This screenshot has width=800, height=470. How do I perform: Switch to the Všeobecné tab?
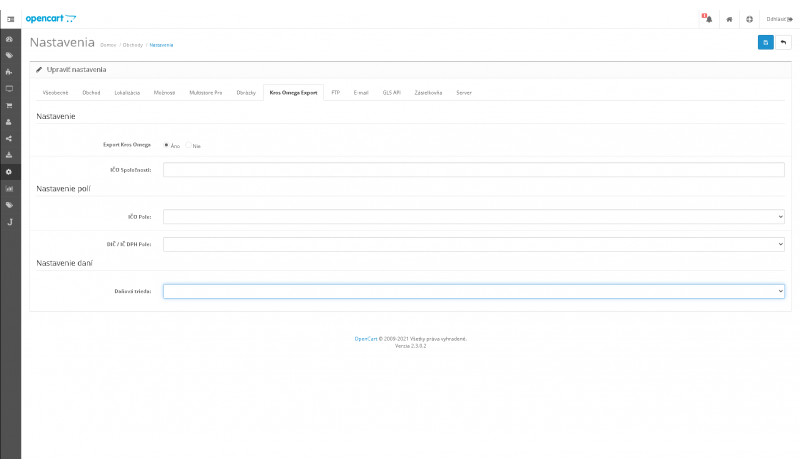point(55,93)
